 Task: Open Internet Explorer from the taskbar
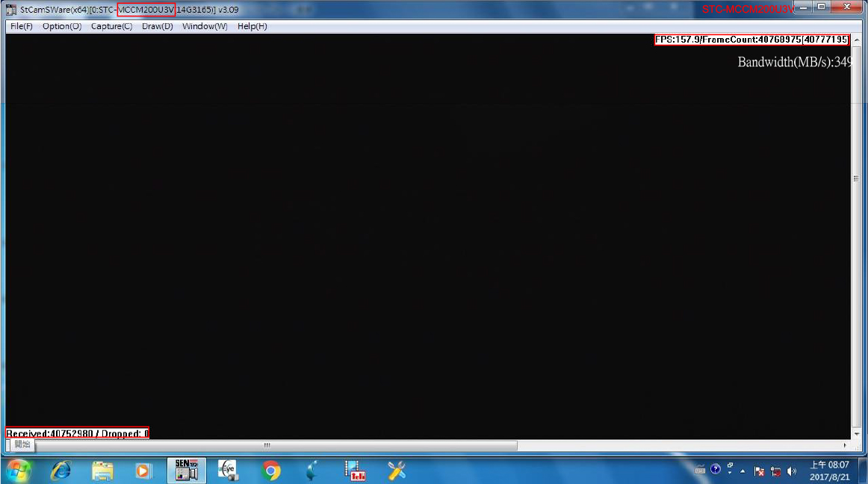60,470
